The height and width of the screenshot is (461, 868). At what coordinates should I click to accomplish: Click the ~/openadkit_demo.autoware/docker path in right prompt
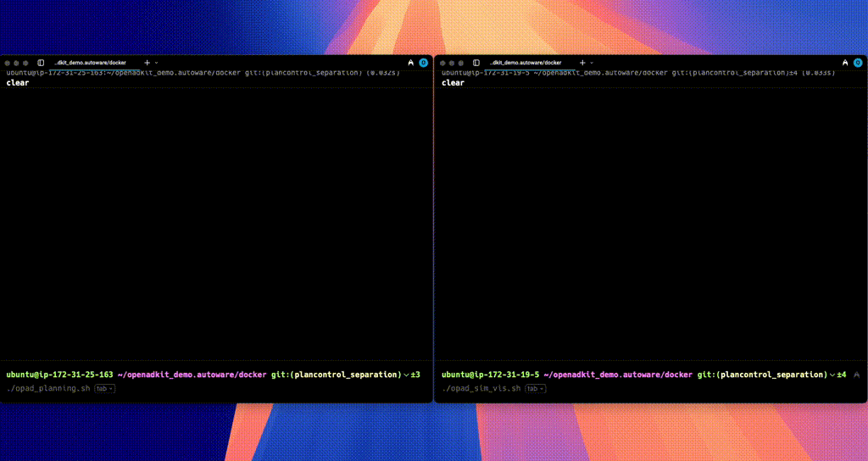coord(618,375)
